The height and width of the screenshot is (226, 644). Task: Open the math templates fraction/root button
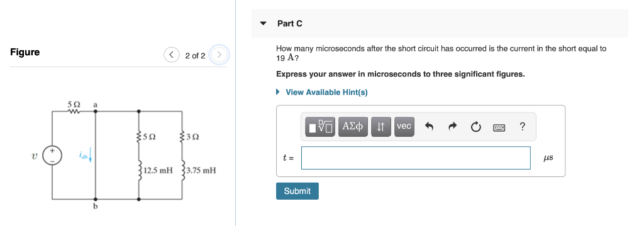coord(320,126)
